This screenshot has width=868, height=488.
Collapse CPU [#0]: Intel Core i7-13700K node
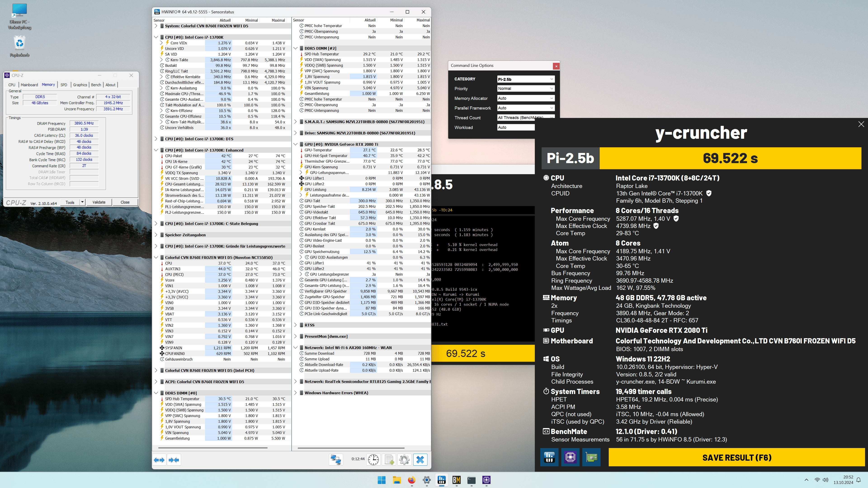tap(156, 37)
